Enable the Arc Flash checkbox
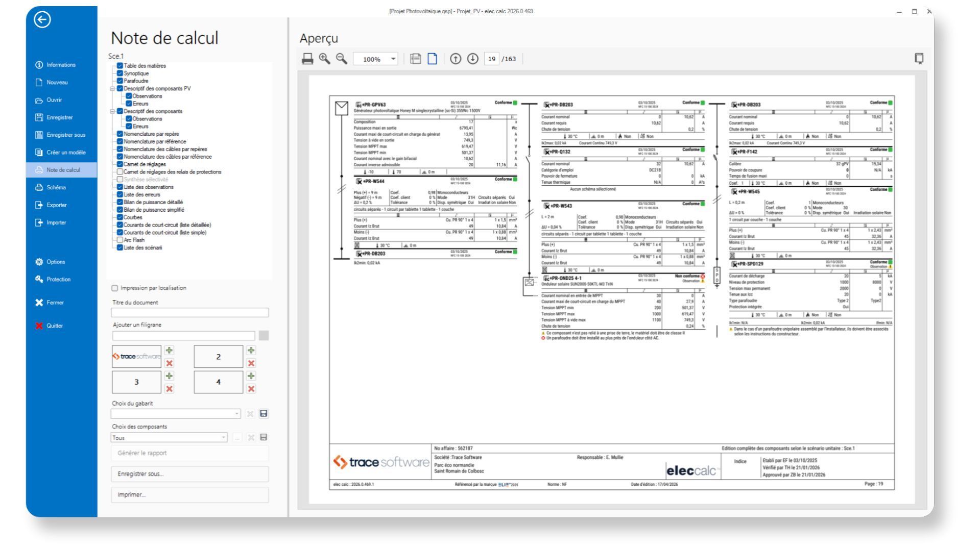 click(x=120, y=240)
